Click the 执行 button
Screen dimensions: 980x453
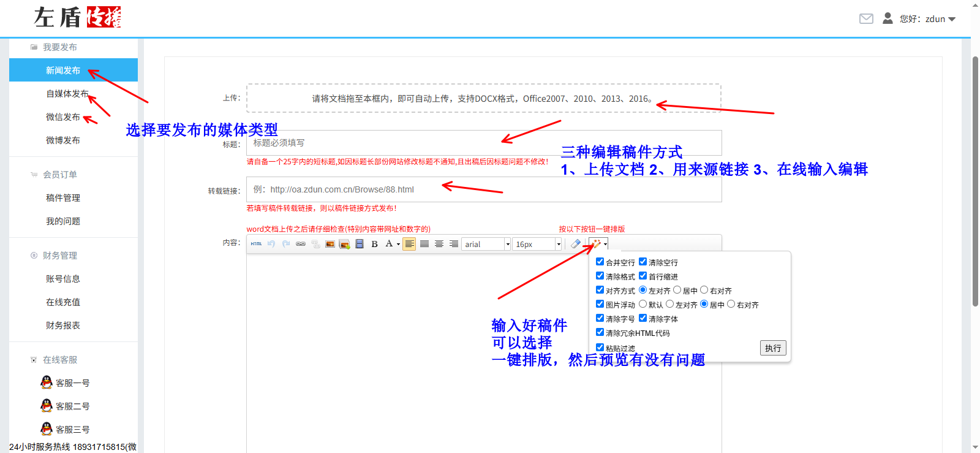(773, 348)
